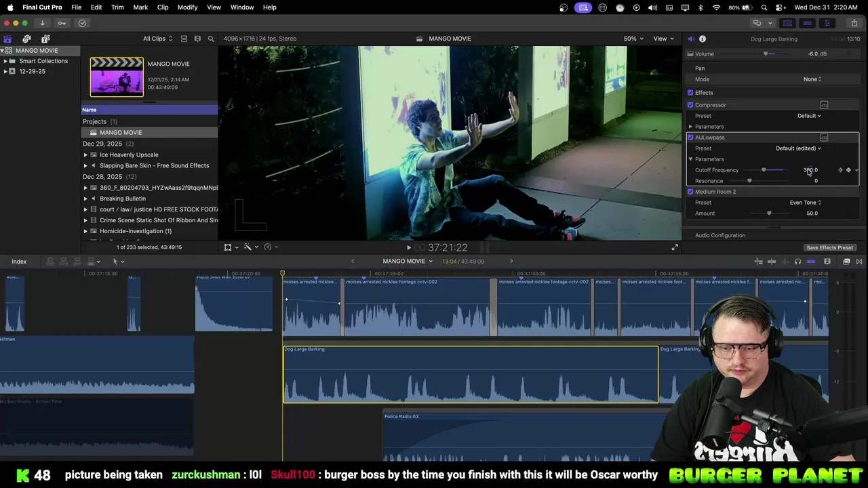Viewport: 868px width, 488px height.
Task: Show the Libraries sidebar clapper icon
Action: [7, 39]
